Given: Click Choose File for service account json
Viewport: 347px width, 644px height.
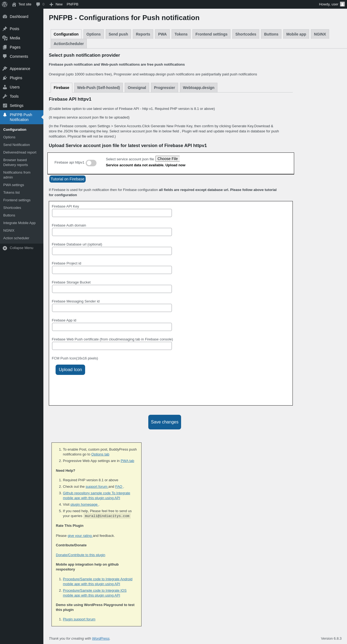Looking at the screenshot, I should (x=168, y=159).
